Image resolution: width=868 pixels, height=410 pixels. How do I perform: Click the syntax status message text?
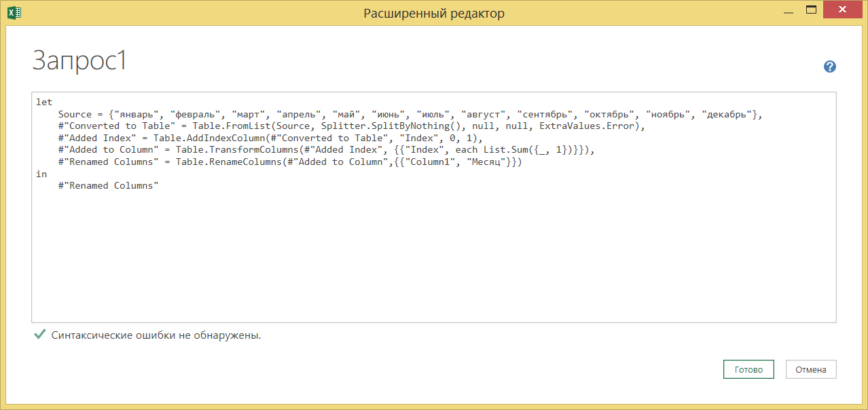click(156, 335)
